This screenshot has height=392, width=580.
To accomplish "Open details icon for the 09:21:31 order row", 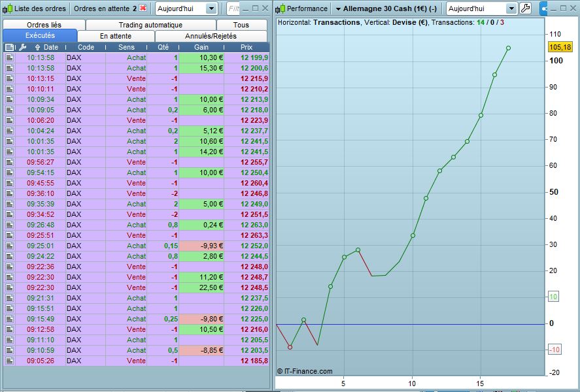I will click(x=9, y=298).
